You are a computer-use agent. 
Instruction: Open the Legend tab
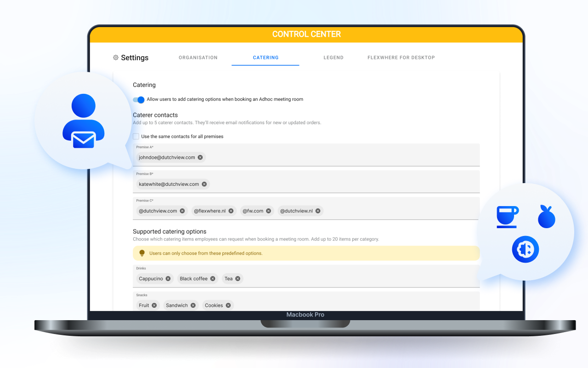click(x=333, y=57)
